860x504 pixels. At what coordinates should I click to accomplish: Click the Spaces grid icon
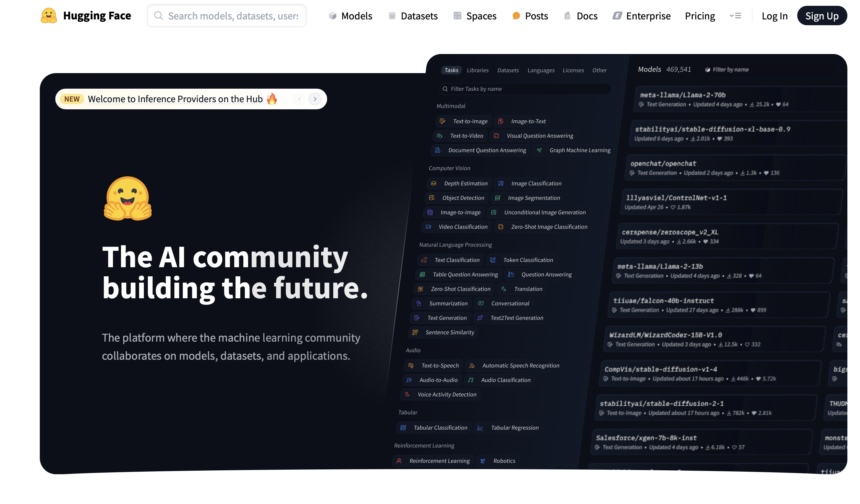[x=457, y=16]
